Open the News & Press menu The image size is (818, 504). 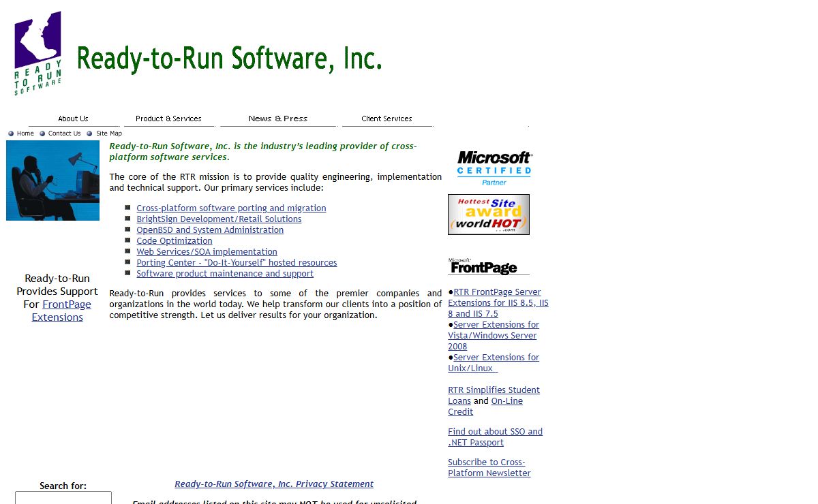coord(278,119)
